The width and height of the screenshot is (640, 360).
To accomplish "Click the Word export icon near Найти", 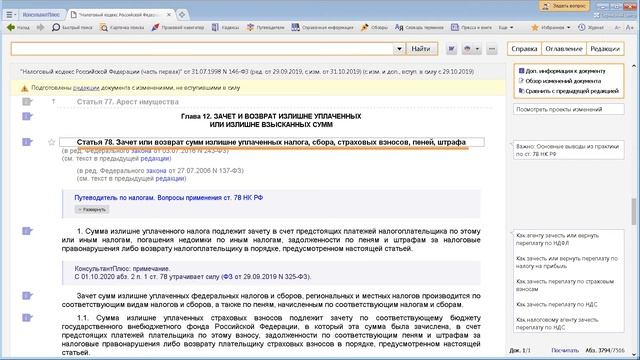I will (x=451, y=49).
